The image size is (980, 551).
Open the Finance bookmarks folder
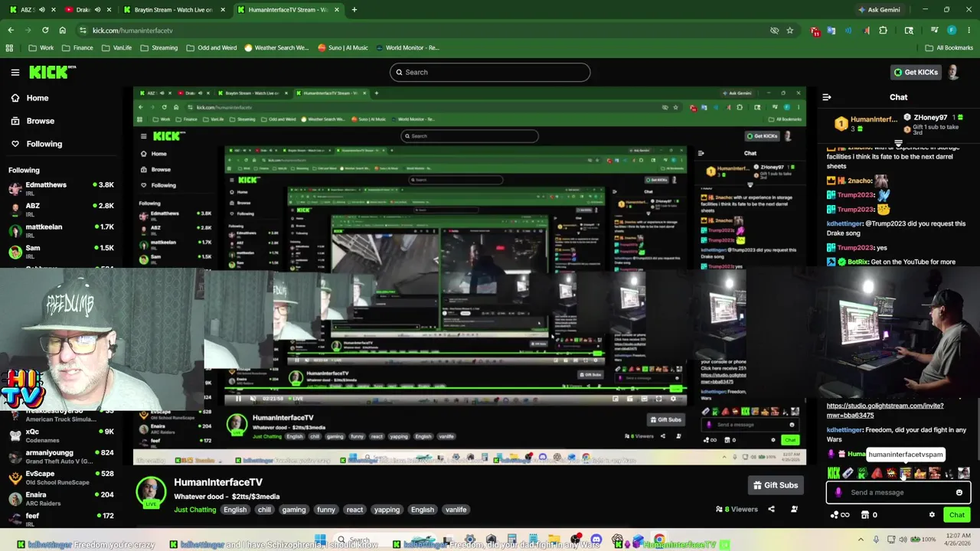(x=77, y=47)
